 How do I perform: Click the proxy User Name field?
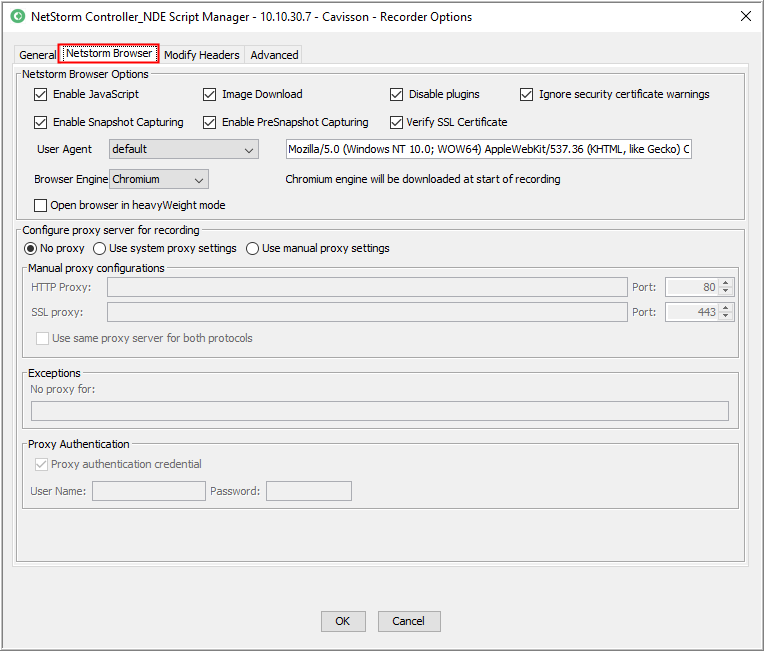tap(149, 491)
